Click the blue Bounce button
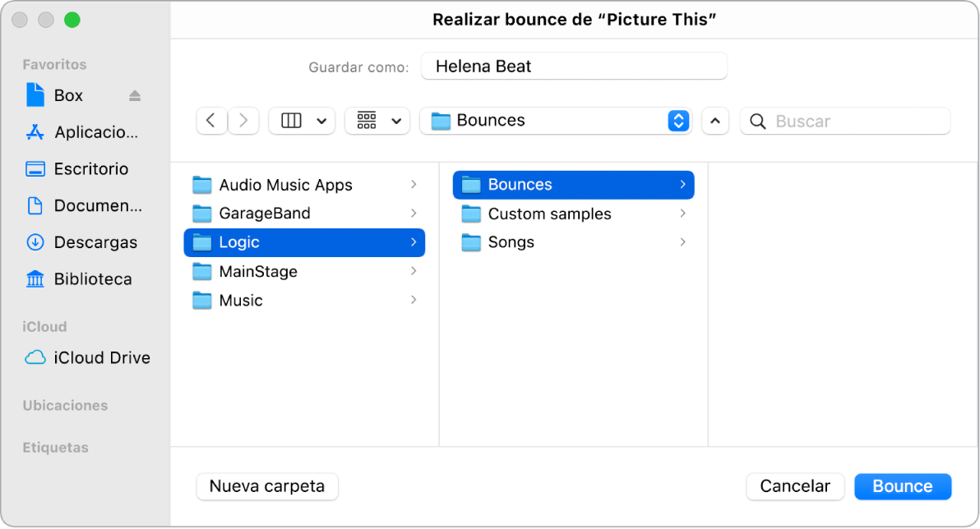 903,486
